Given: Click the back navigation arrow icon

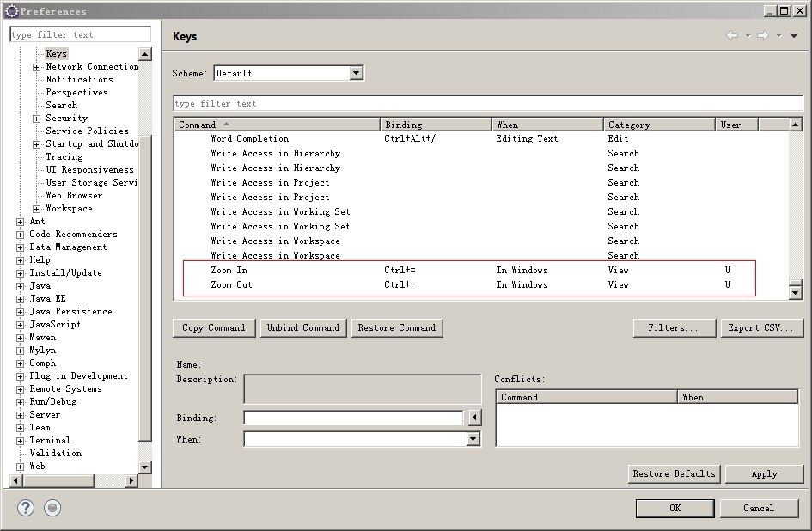Looking at the screenshot, I should point(732,36).
